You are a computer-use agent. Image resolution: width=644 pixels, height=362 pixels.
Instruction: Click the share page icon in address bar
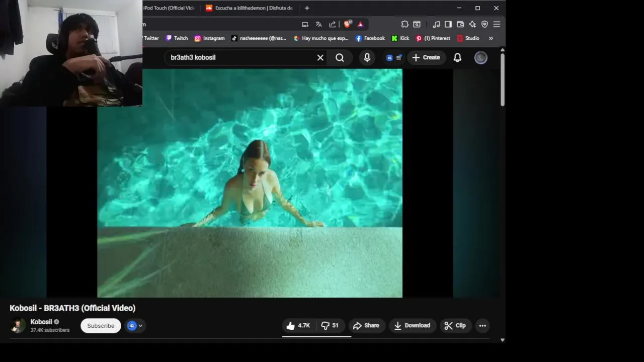[x=332, y=24]
